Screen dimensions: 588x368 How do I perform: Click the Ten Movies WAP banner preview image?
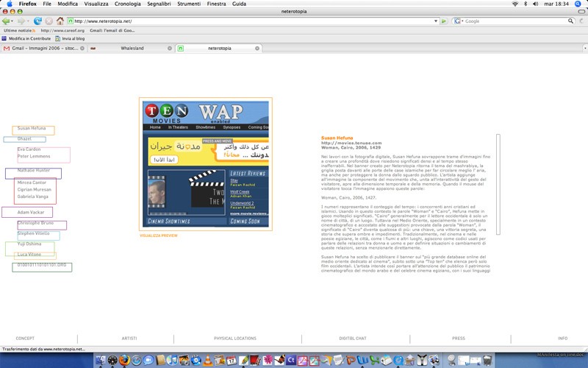(x=206, y=164)
